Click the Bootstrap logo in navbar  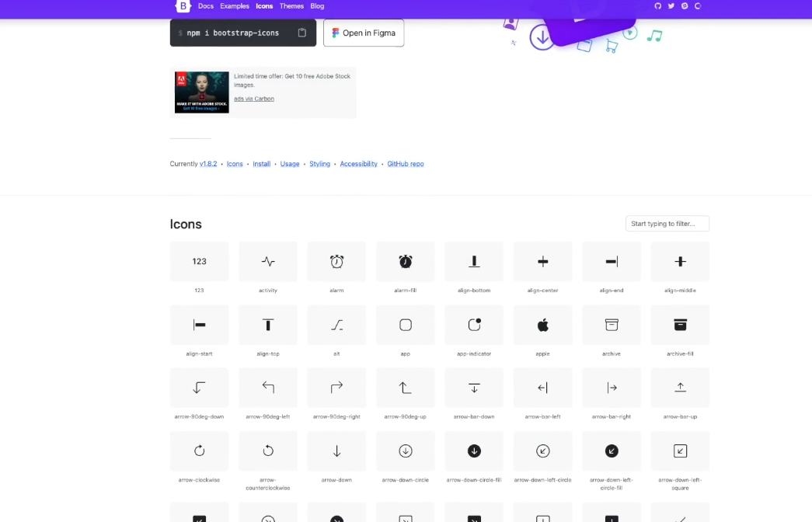183,5
